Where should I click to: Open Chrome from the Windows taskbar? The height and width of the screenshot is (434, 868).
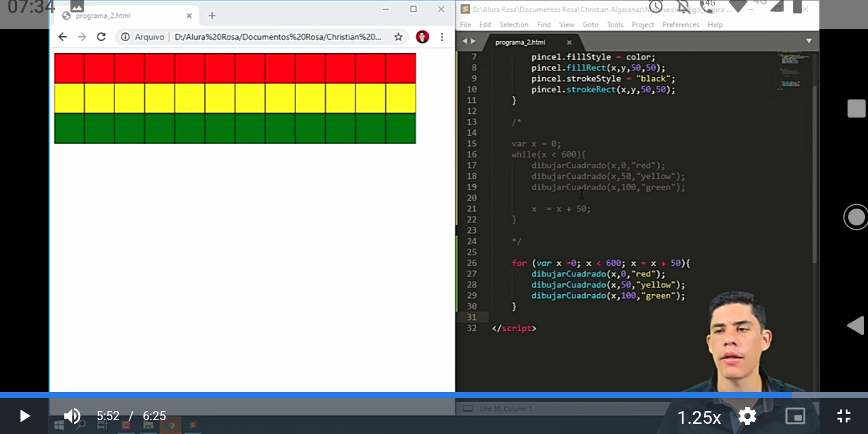pyautogui.click(x=171, y=425)
